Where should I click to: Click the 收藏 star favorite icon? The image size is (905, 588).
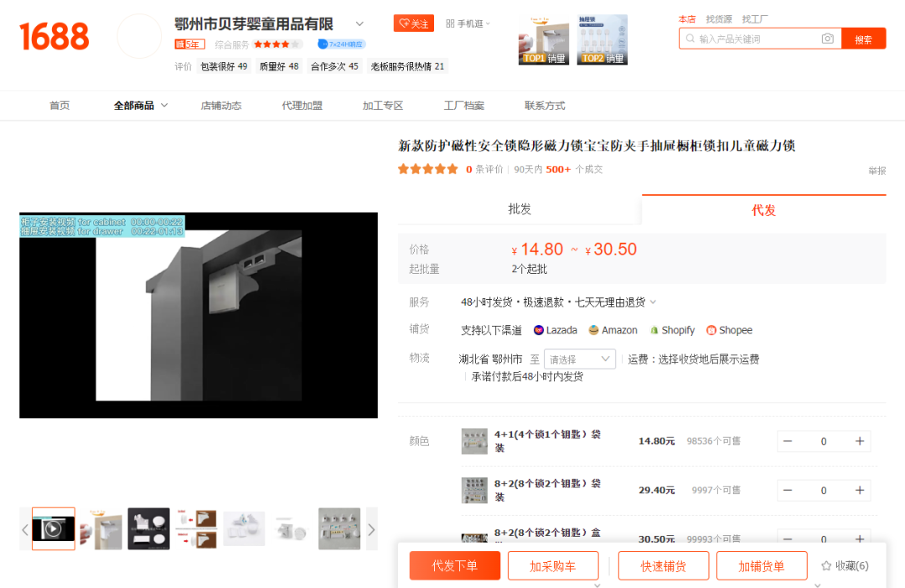pos(826,565)
